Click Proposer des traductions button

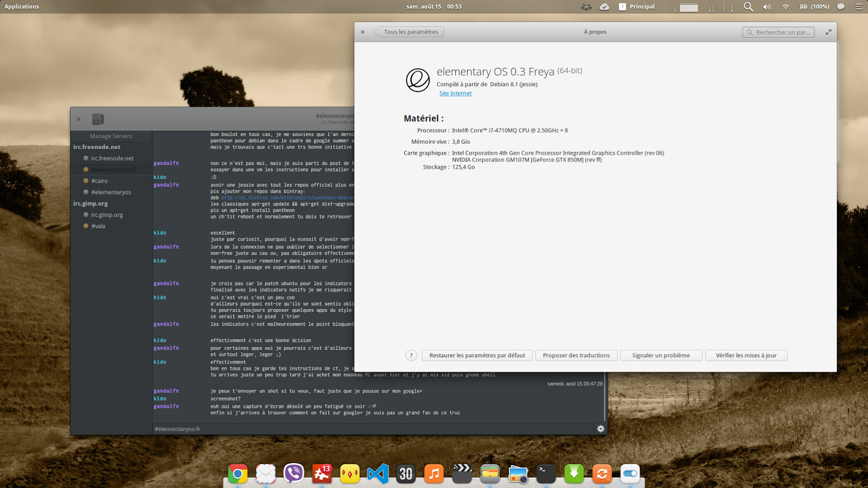pyautogui.click(x=576, y=356)
